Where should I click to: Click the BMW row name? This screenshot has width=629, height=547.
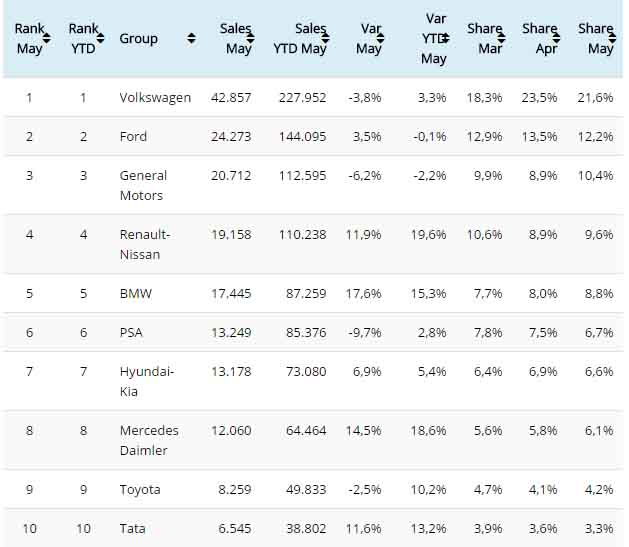click(x=135, y=294)
